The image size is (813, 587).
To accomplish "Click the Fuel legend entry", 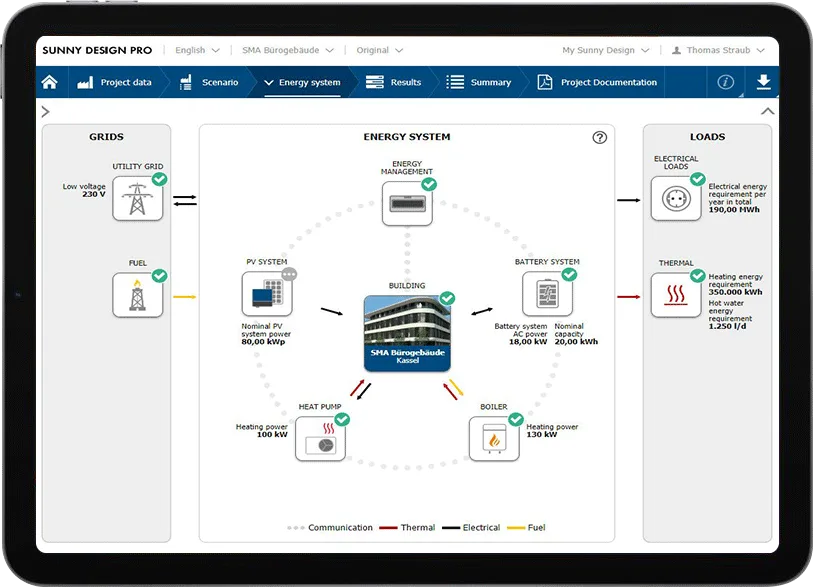I will point(526,527).
